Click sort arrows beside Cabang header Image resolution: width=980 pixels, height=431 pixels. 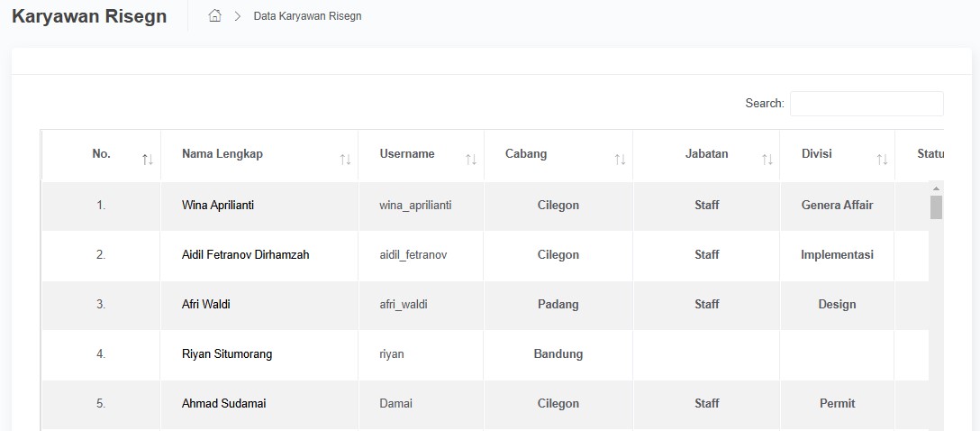point(620,160)
